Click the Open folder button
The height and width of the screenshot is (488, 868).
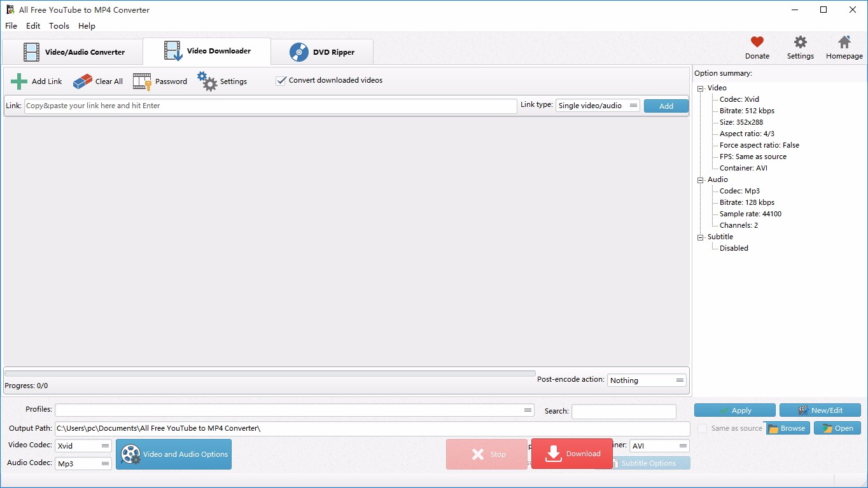click(837, 428)
